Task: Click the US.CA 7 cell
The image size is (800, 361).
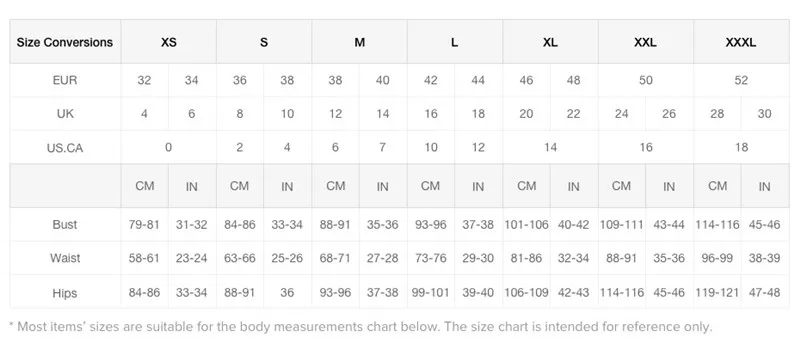Action: [383, 148]
